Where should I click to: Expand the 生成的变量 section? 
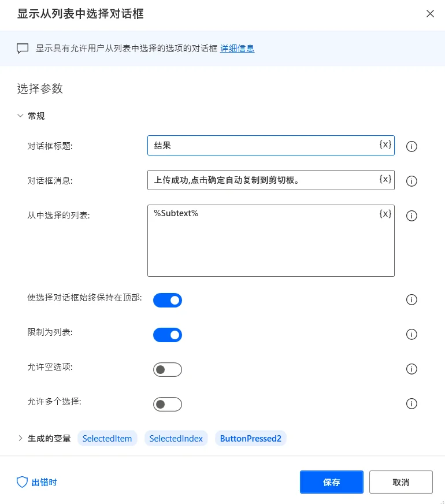point(21,439)
